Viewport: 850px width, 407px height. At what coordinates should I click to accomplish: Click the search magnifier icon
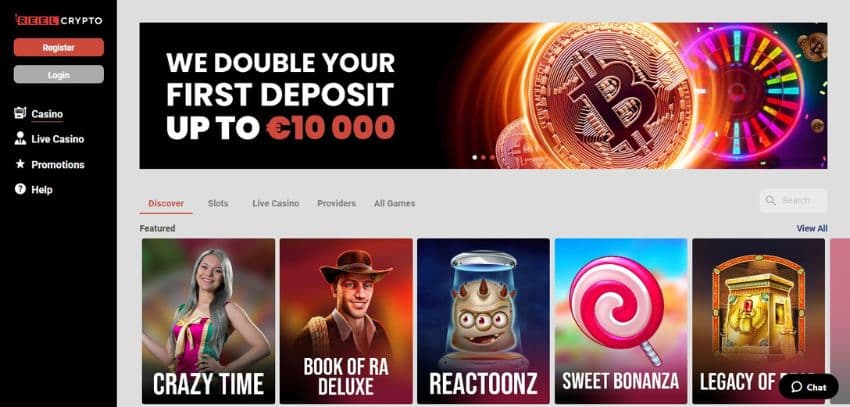770,201
